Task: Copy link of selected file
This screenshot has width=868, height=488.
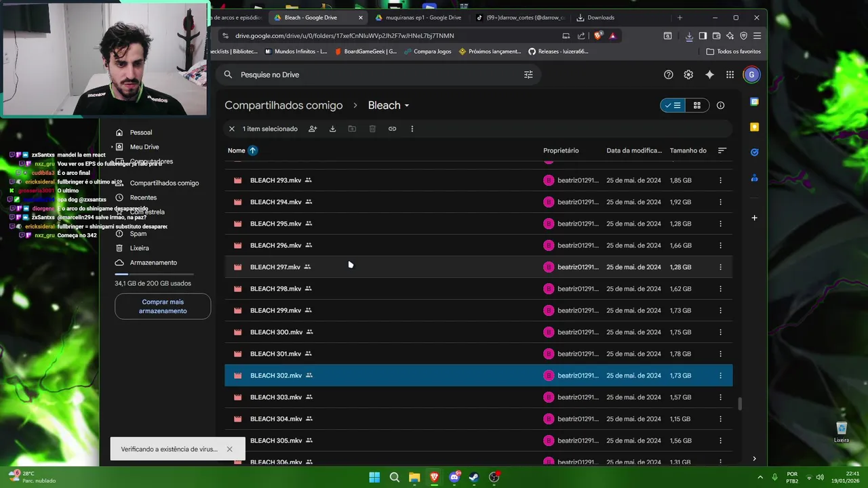Action: click(392, 129)
